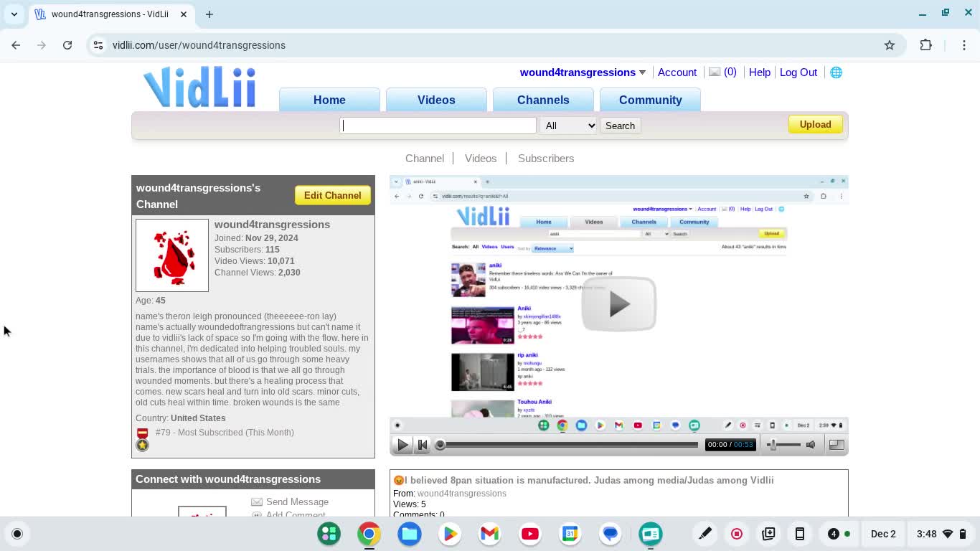
Task: Open the search category 'All' dropdown
Action: 569,126
